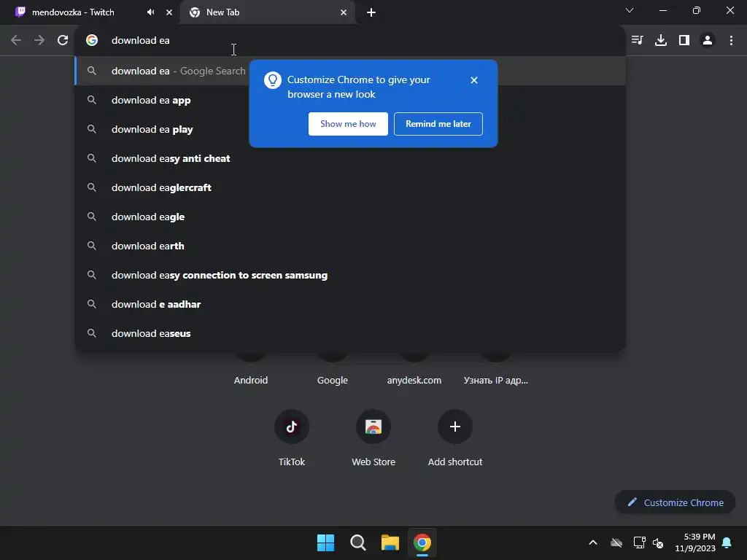Click lightbulb icon in tip popup
This screenshot has width=747, height=560.
(x=273, y=80)
